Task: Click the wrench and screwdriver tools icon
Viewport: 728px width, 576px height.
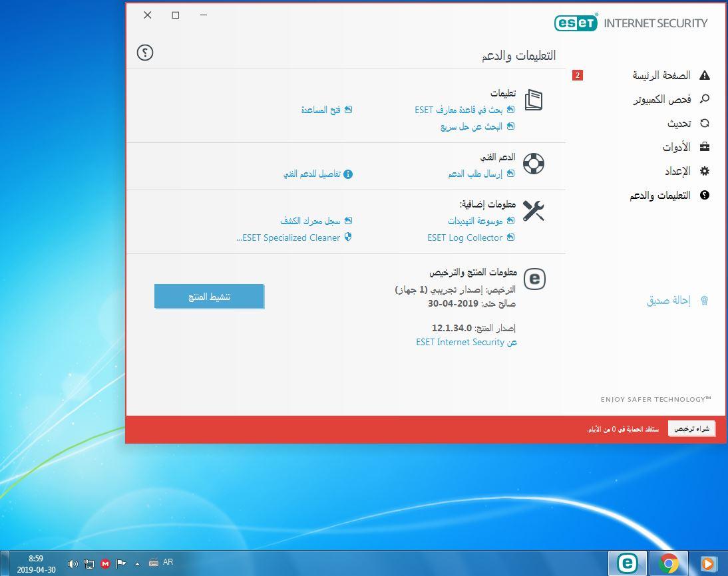Action: tap(534, 211)
